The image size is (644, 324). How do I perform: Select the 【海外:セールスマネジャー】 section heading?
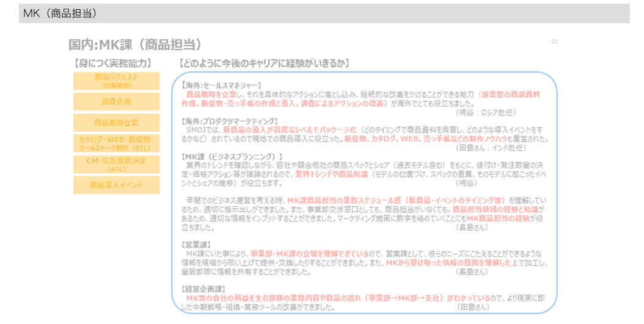click(222, 85)
